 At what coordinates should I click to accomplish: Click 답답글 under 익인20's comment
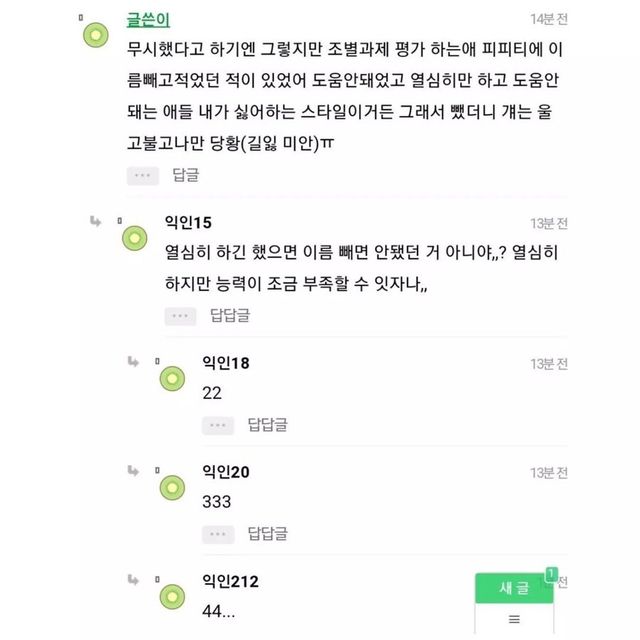point(267,533)
